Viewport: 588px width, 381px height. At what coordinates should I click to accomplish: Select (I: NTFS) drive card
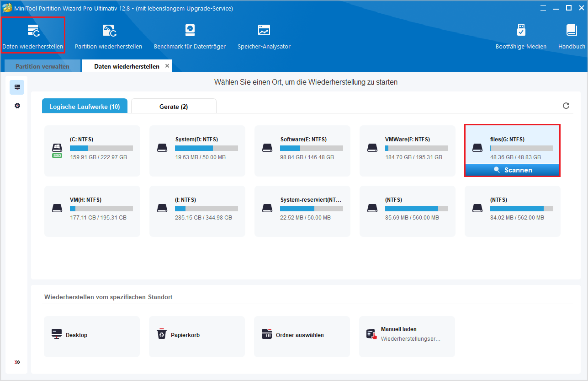[x=197, y=211]
